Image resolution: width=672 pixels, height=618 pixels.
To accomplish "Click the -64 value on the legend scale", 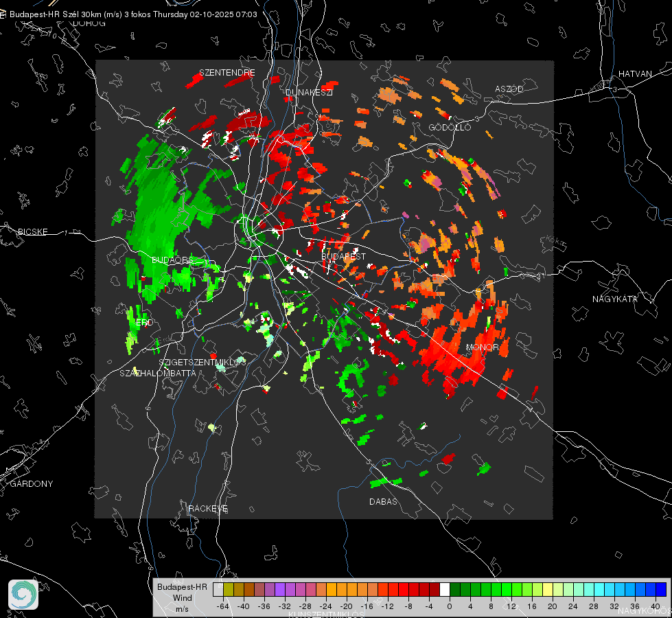I will (223, 606).
